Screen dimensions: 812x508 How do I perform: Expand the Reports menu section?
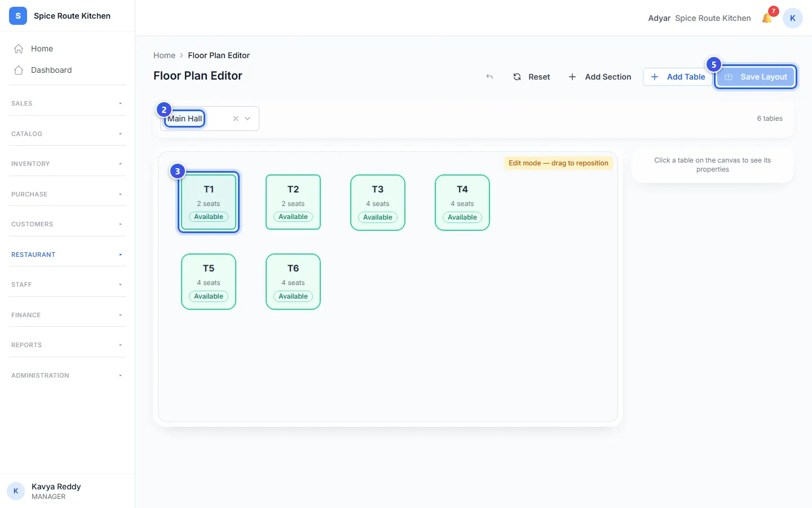click(68, 345)
